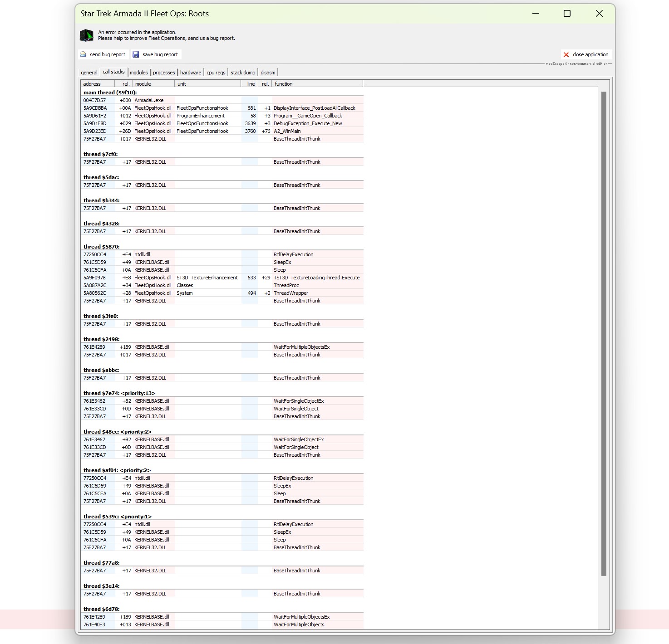
Task: Select the DisplayInterface_PostLoadAllCallback row
Action: tap(222, 108)
